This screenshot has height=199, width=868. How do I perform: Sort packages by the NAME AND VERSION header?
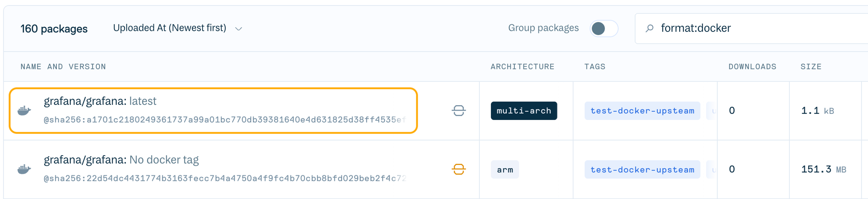click(63, 67)
